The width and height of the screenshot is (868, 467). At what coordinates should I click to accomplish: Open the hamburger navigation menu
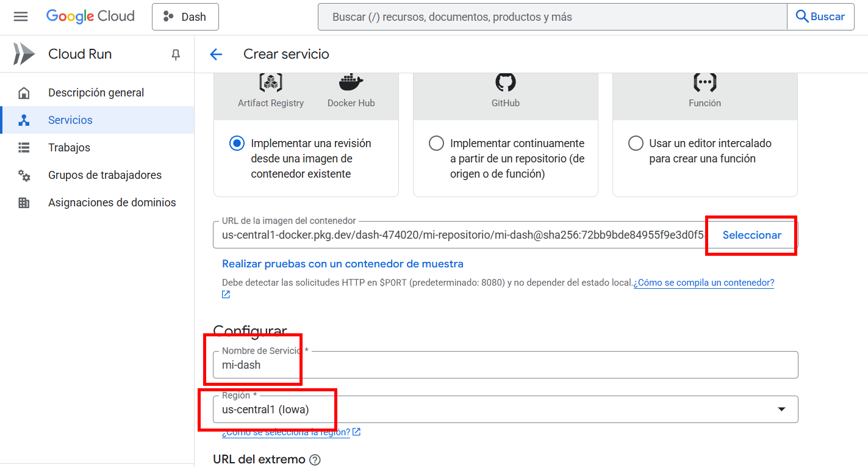pos(21,16)
